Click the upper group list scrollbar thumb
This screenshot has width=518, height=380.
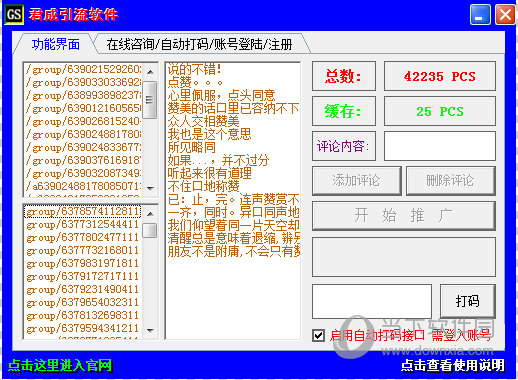[150, 99]
